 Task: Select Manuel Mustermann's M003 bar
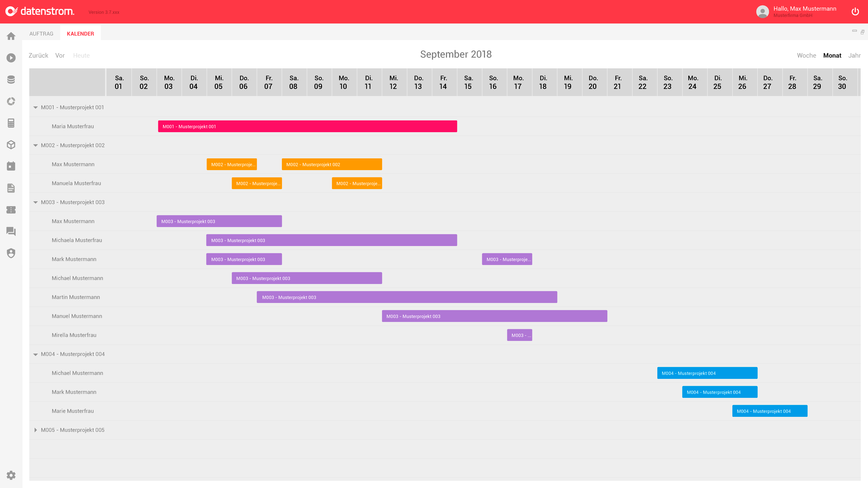pos(495,316)
